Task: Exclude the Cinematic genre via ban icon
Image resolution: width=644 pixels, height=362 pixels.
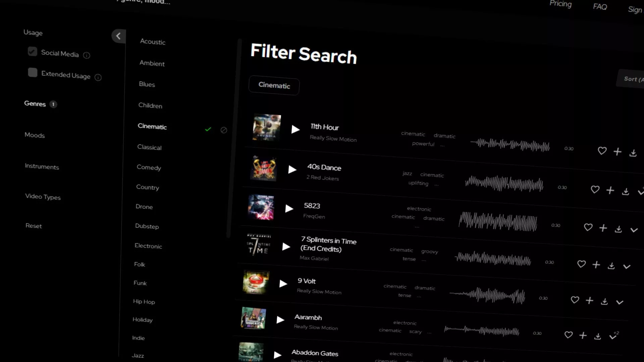Action: click(224, 130)
